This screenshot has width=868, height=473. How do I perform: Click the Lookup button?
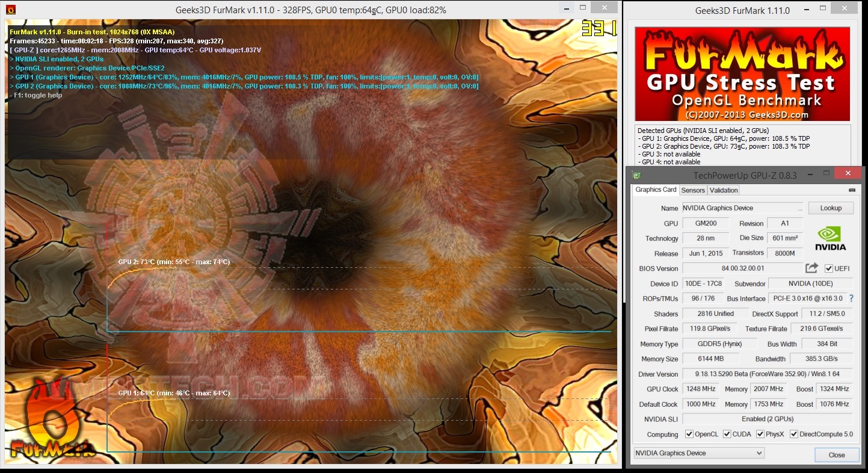[x=831, y=208]
